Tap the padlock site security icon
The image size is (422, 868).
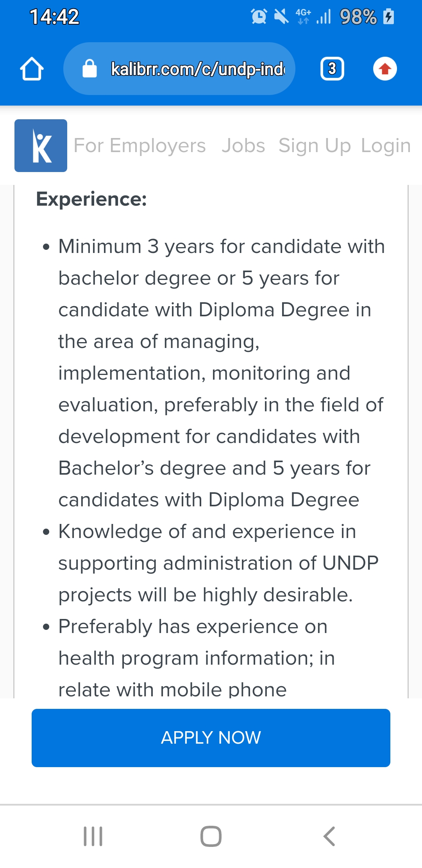(x=89, y=69)
